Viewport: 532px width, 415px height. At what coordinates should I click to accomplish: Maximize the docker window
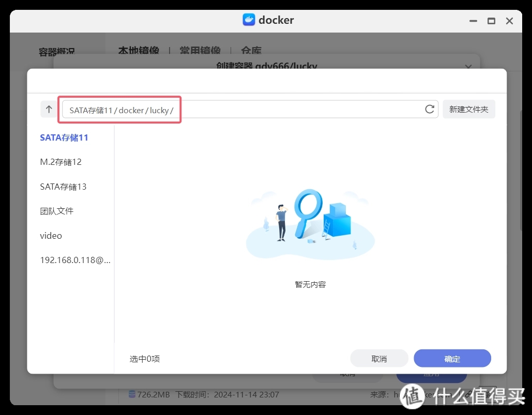coord(491,21)
